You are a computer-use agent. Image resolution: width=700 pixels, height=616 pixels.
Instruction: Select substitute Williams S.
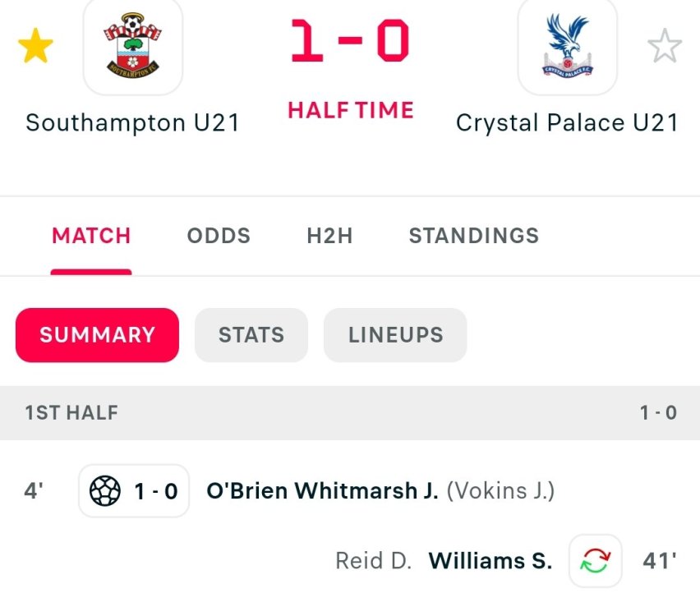point(490,562)
